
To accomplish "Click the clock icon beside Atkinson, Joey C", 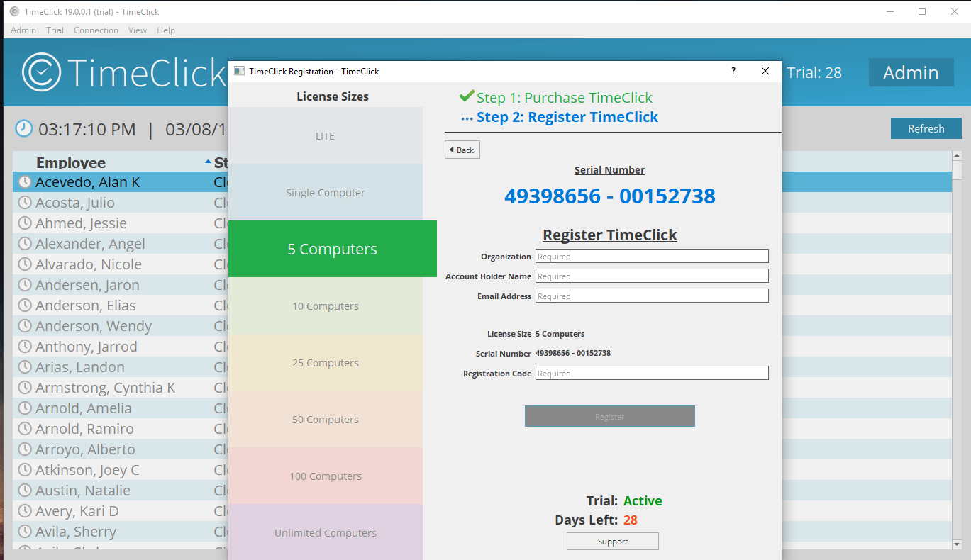I will 25,470.
